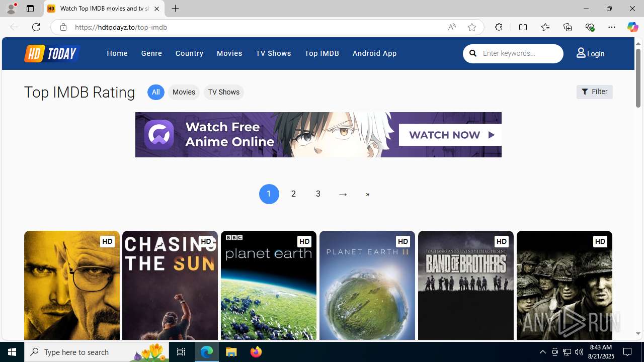Click the HD Today site logo

(x=52, y=53)
